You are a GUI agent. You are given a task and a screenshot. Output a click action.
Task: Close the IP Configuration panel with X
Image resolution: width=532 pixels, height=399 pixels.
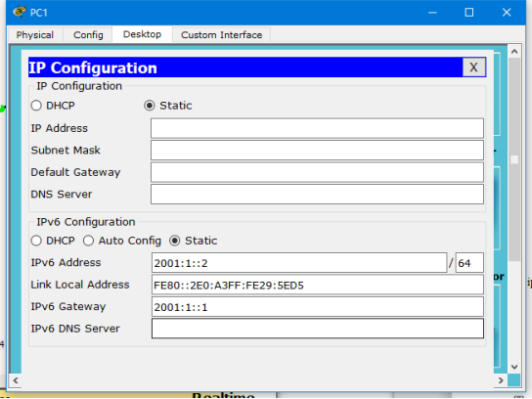click(x=473, y=67)
